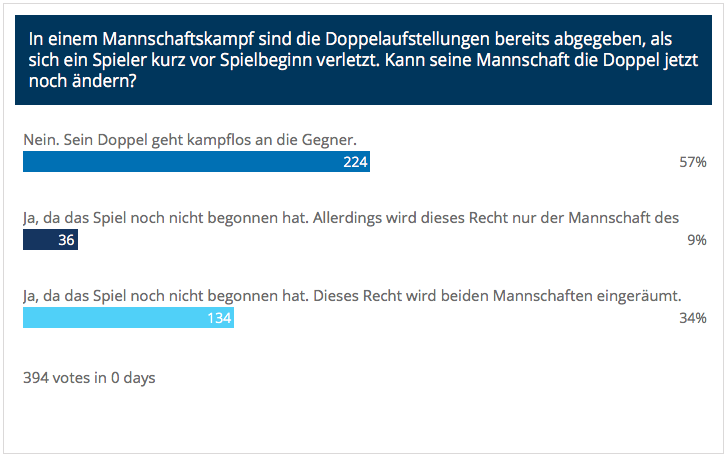Select the dark blue bar with 224 votes
The width and height of the screenshot is (727, 457).
click(x=196, y=162)
